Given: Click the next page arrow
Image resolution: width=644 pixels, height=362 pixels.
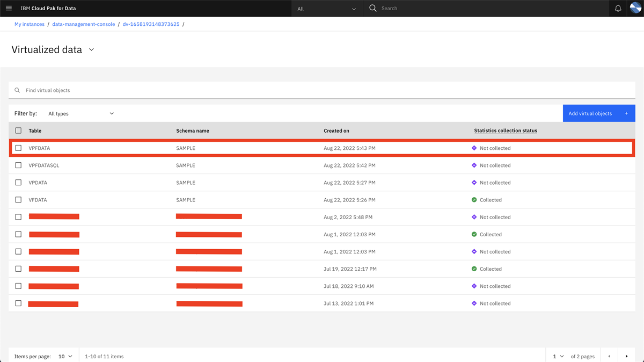Looking at the screenshot, I should click(627, 356).
